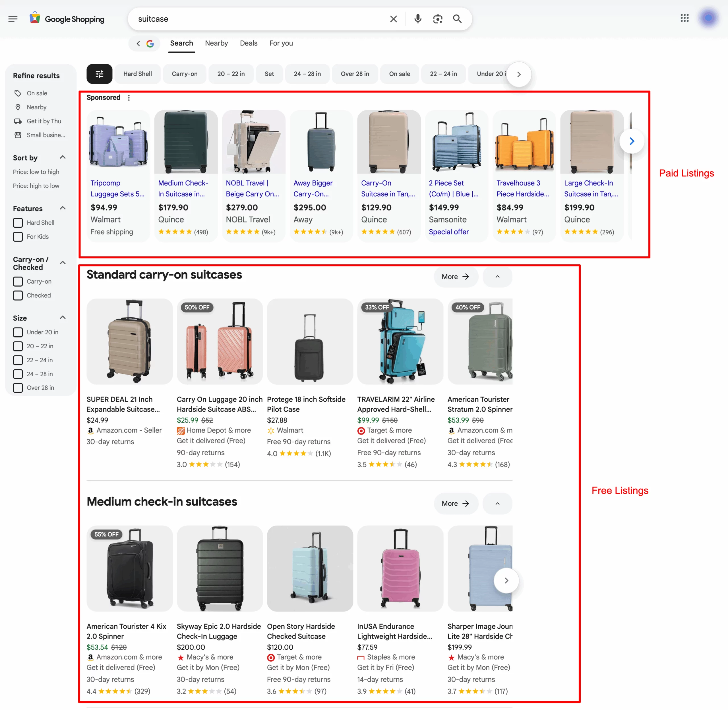The image size is (728, 710).
Task: Open the Google apps grid
Action: click(x=684, y=18)
